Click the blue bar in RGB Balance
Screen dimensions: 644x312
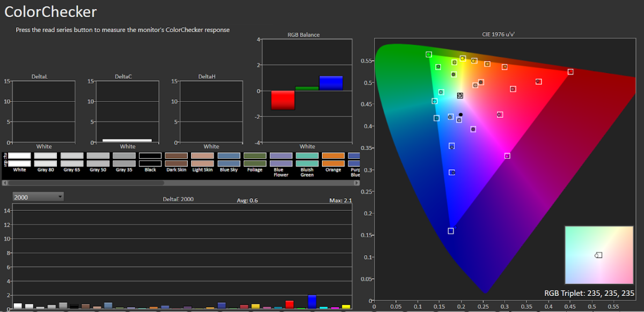pos(331,83)
